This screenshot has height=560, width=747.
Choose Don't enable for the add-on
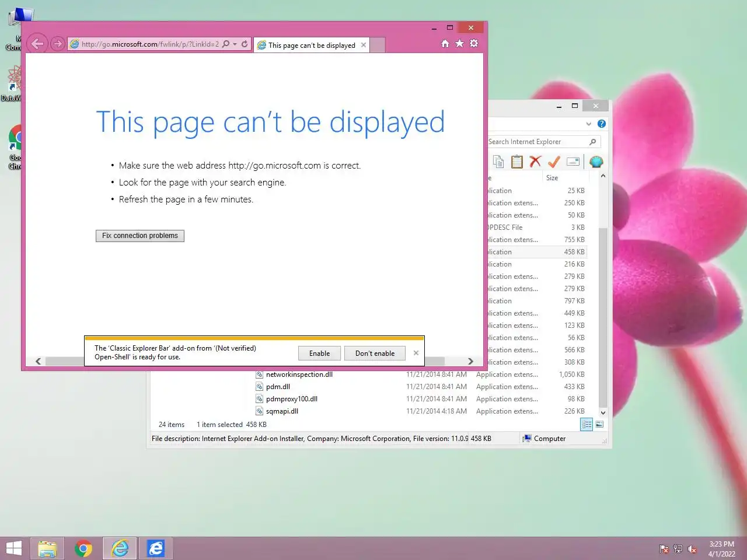[375, 353]
